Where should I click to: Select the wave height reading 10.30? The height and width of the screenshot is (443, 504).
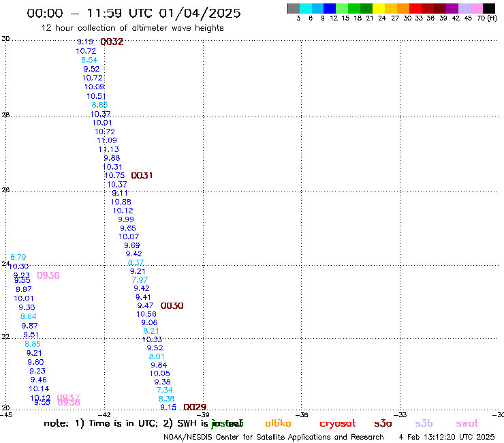[18, 266]
